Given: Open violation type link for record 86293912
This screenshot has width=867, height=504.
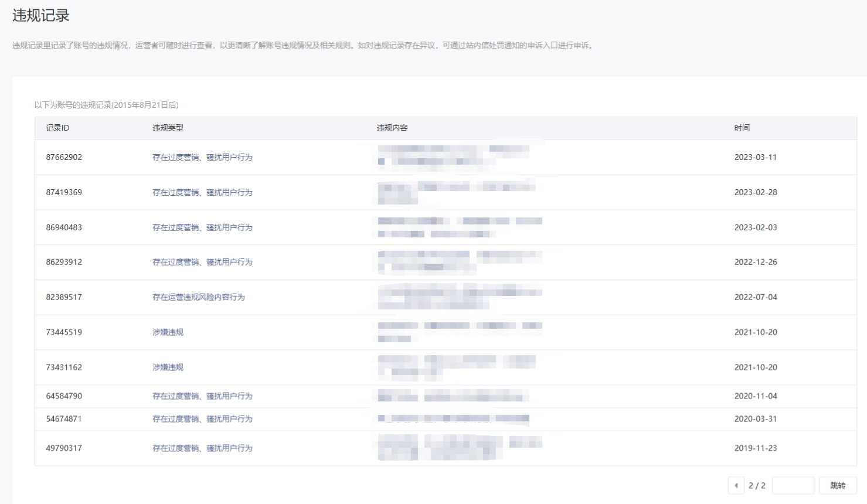Looking at the screenshot, I should click(x=202, y=262).
